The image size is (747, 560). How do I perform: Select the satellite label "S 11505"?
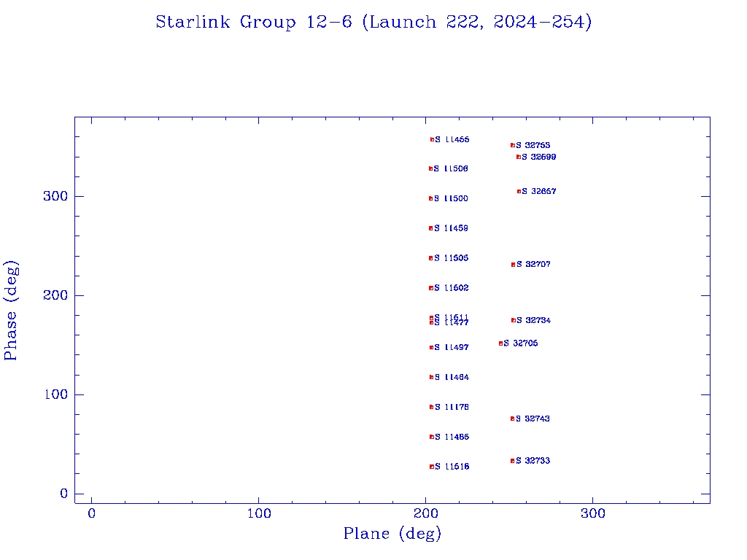452,258
